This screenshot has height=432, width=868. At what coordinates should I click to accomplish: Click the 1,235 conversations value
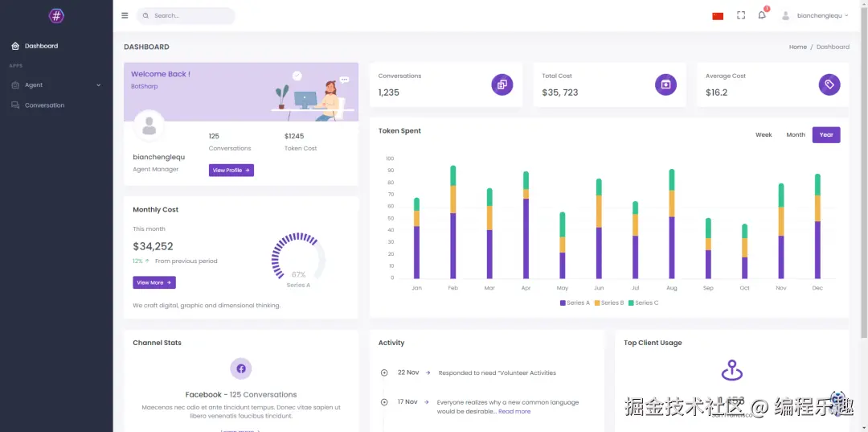click(x=389, y=93)
